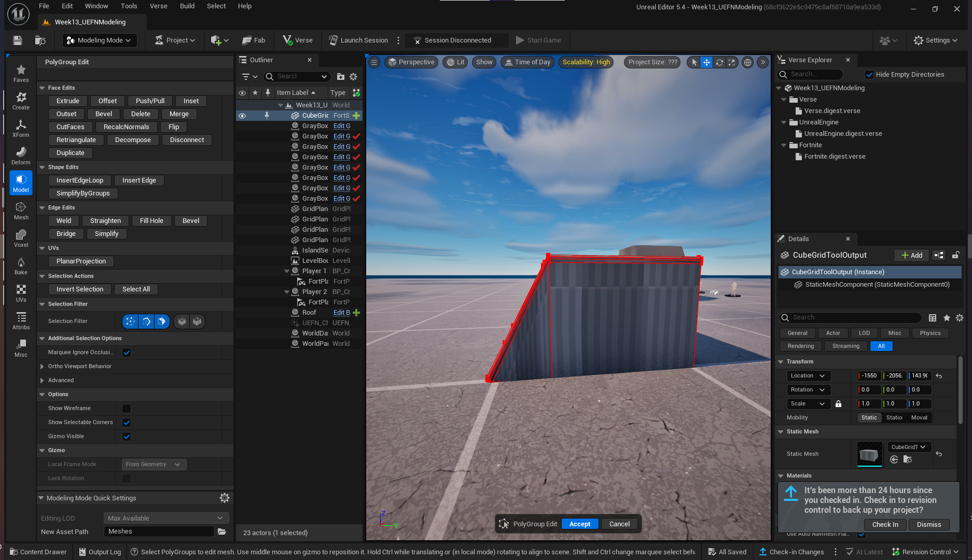Choose the scale gizmo viewport tool
This screenshot has height=560, width=972.
pos(731,62)
